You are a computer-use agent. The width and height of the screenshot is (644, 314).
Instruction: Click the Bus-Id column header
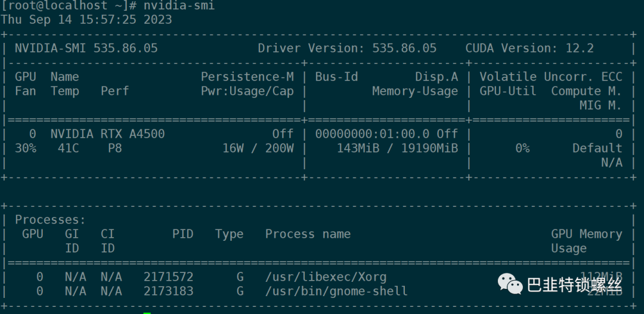336,77
